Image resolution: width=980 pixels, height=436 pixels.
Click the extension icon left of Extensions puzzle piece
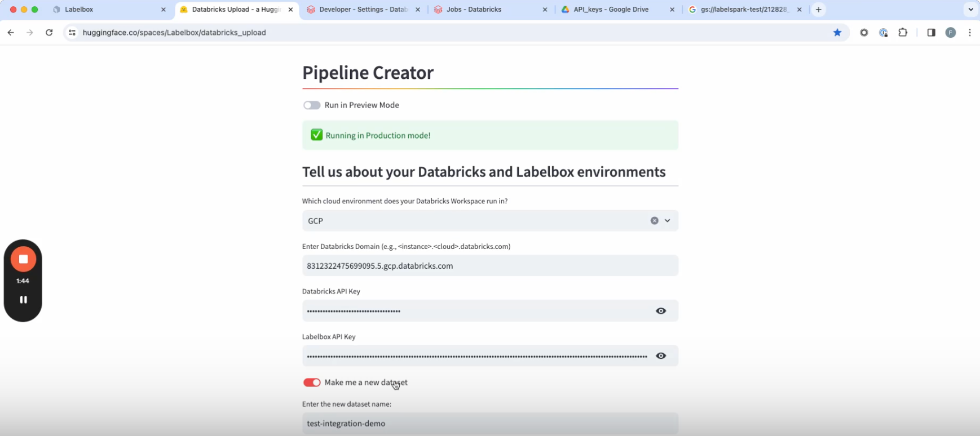click(884, 33)
